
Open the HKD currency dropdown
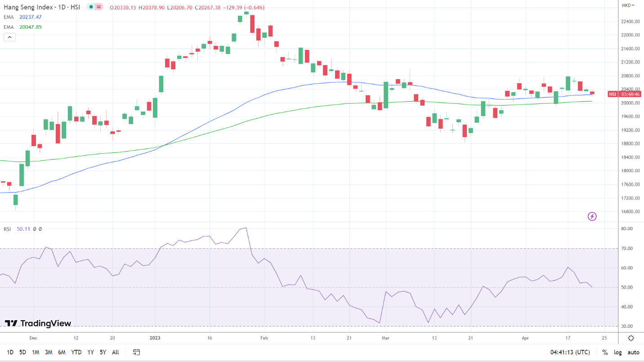tap(628, 5)
